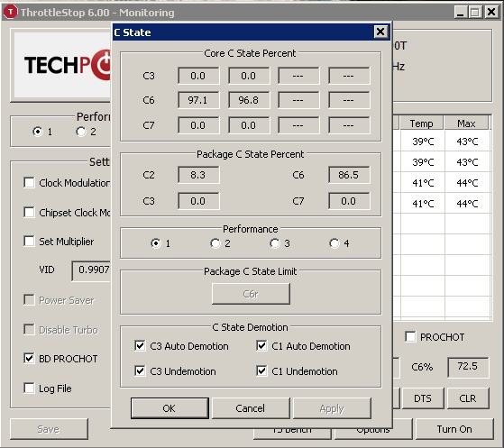This screenshot has height=448, width=504.
Task: Click the DTS button in main window
Action: [x=423, y=398]
